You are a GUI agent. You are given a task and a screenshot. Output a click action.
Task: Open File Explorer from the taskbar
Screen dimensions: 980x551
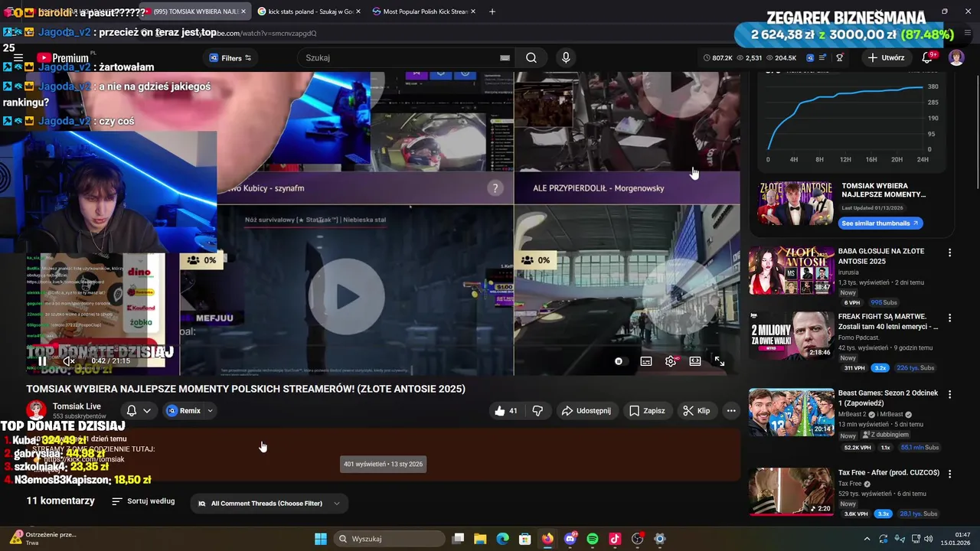pyautogui.click(x=480, y=539)
